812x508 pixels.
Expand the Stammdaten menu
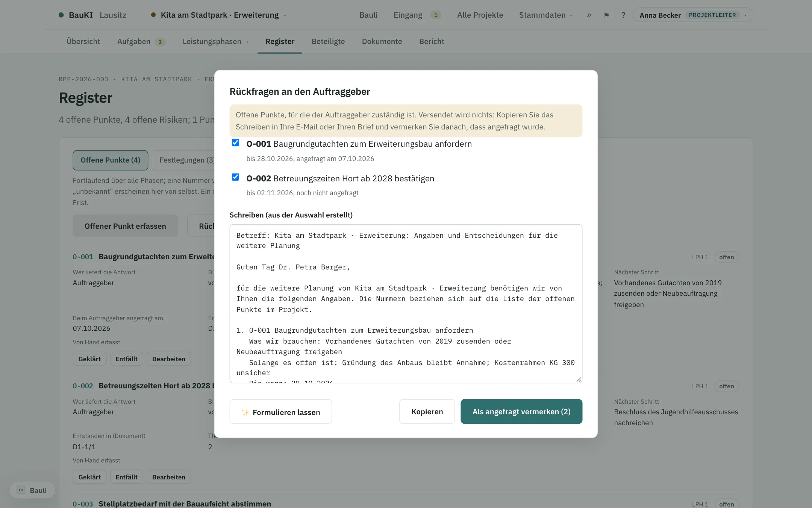pyautogui.click(x=545, y=15)
